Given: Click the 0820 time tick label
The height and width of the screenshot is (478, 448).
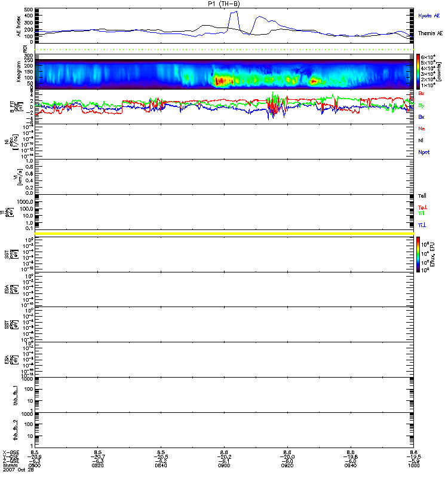Looking at the screenshot, I should coord(97,465).
